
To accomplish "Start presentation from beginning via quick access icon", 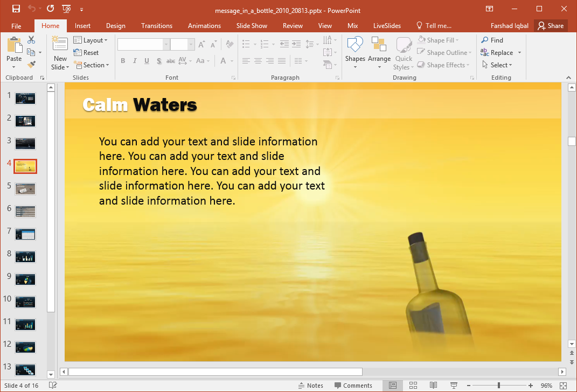I will click(x=66, y=9).
